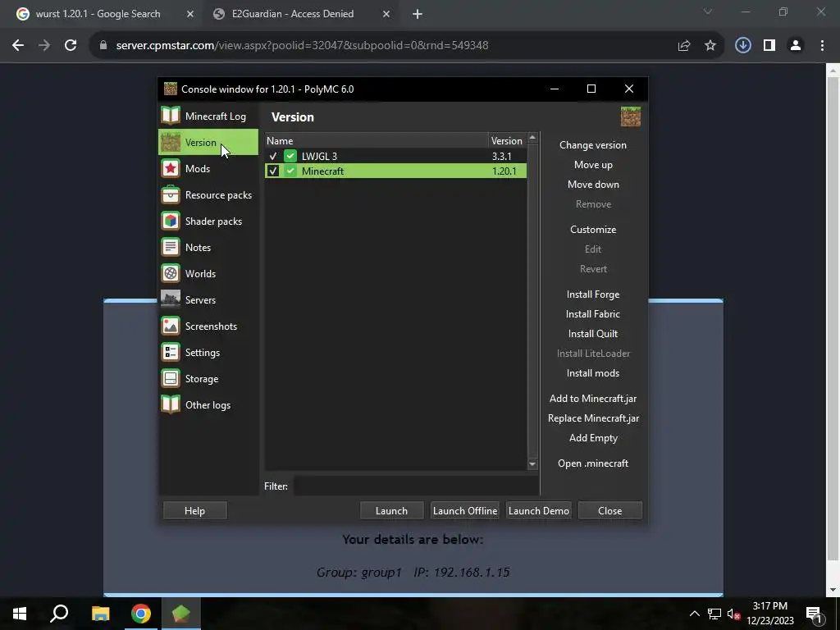
Task: Open the Settings page icon
Action: pos(171,352)
